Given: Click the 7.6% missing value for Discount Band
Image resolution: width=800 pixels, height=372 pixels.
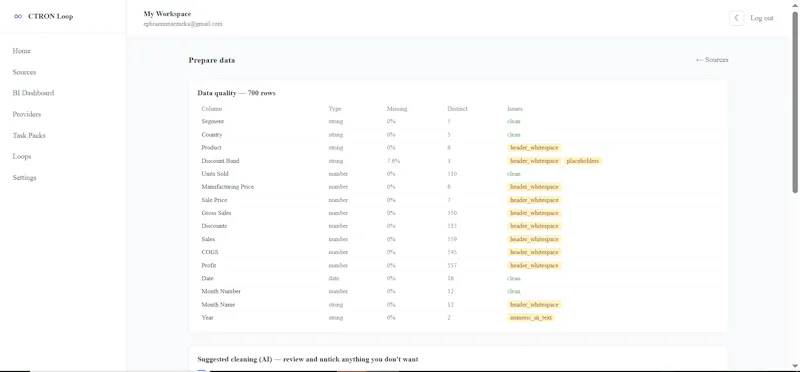Looking at the screenshot, I should (393, 161).
